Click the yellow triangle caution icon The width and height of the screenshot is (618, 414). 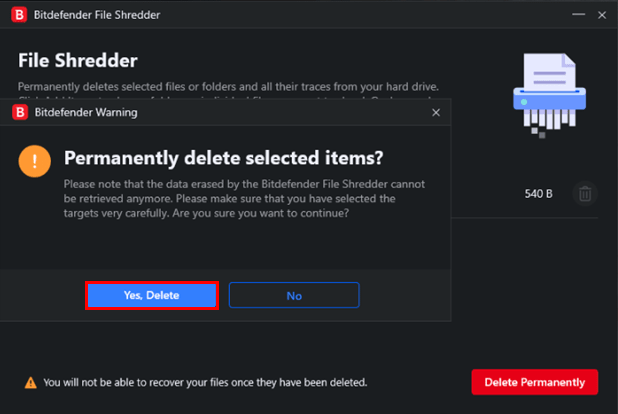pos(31,382)
